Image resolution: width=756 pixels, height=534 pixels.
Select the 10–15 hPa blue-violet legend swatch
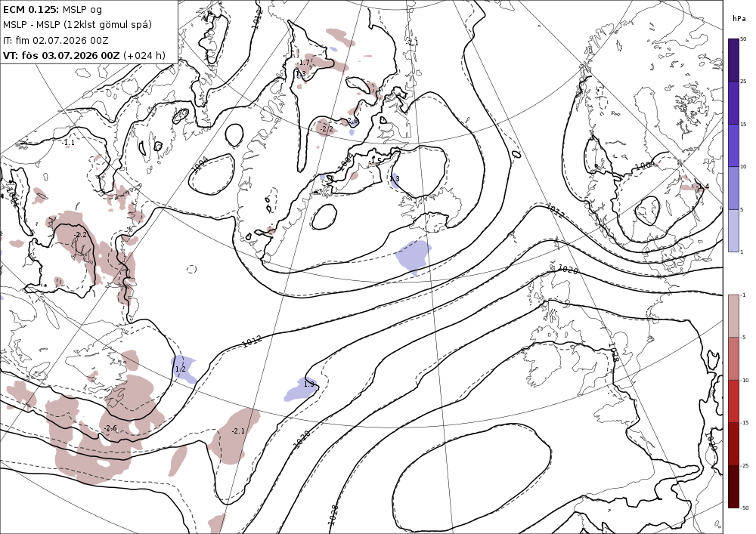(733, 146)
